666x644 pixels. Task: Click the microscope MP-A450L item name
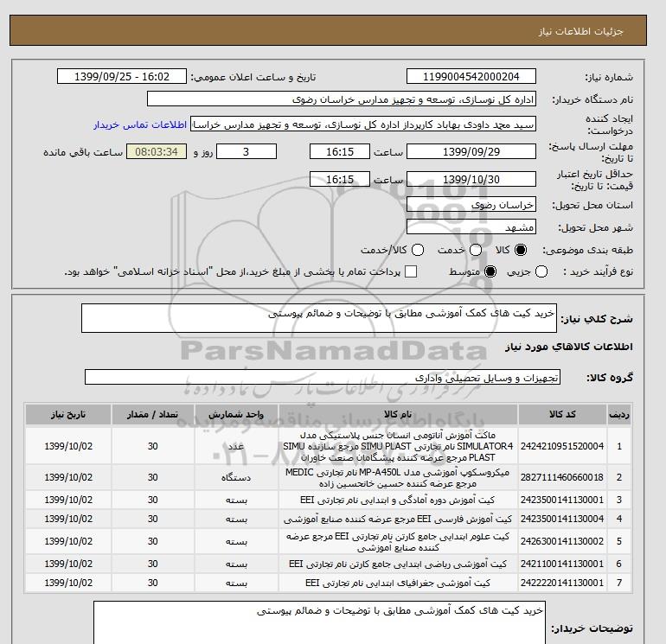click(x=398, y=477)
